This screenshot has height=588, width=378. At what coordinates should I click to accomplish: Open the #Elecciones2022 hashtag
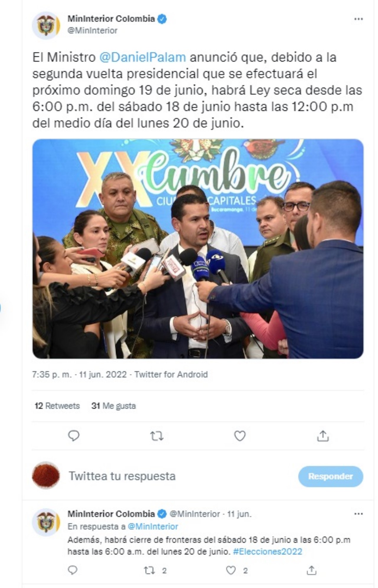click(268, 552)
